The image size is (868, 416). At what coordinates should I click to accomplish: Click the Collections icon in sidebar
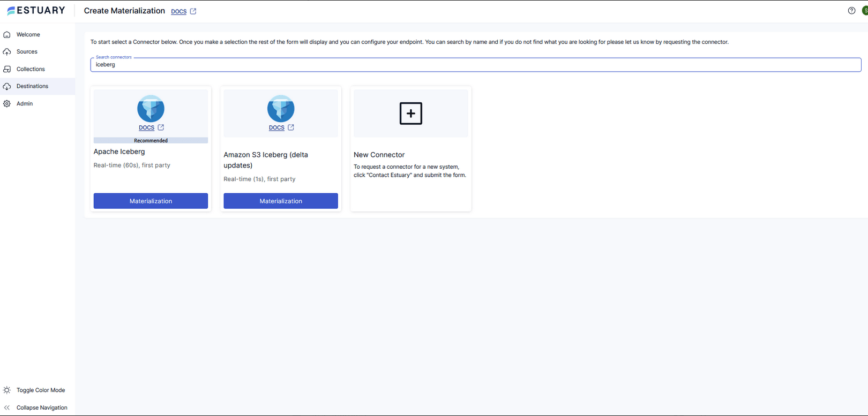(x=7, y=69)
